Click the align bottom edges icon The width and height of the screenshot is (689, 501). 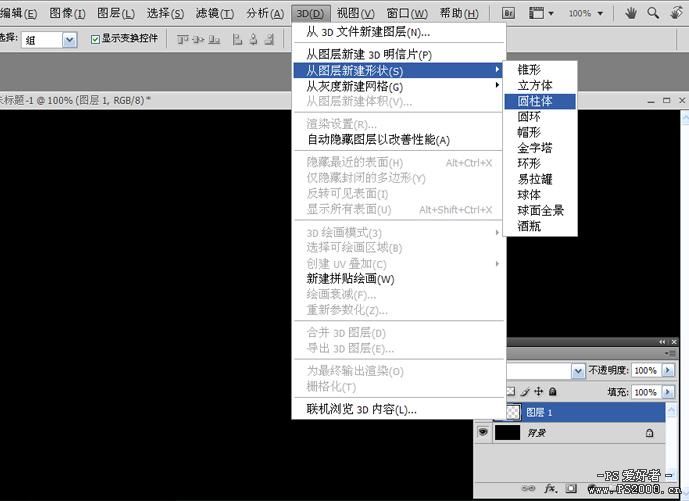(214, 40)
